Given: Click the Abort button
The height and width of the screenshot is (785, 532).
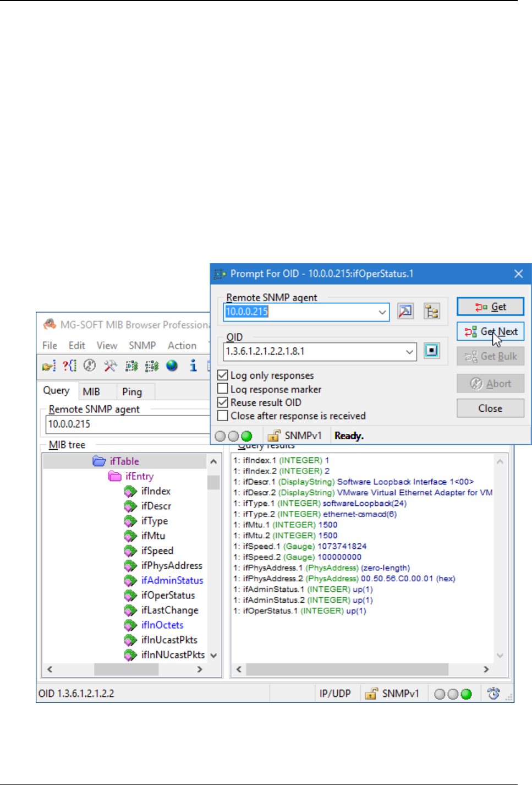Looking at the screenshot, I should [490, 384].
